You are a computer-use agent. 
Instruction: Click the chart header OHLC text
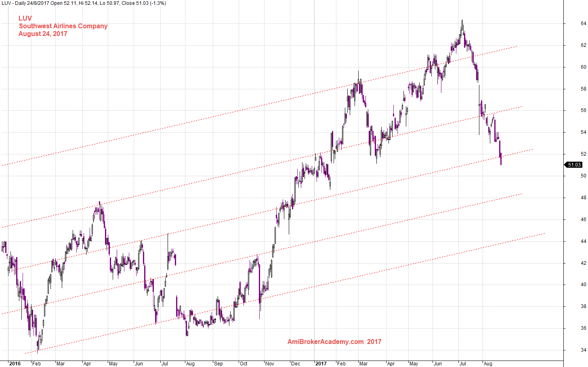click(84, 3)
